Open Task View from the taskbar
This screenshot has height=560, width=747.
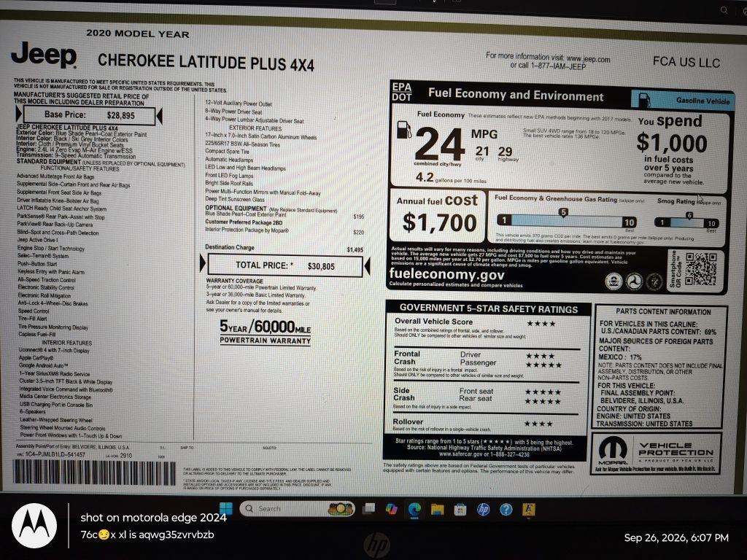[x=368, y=509]
